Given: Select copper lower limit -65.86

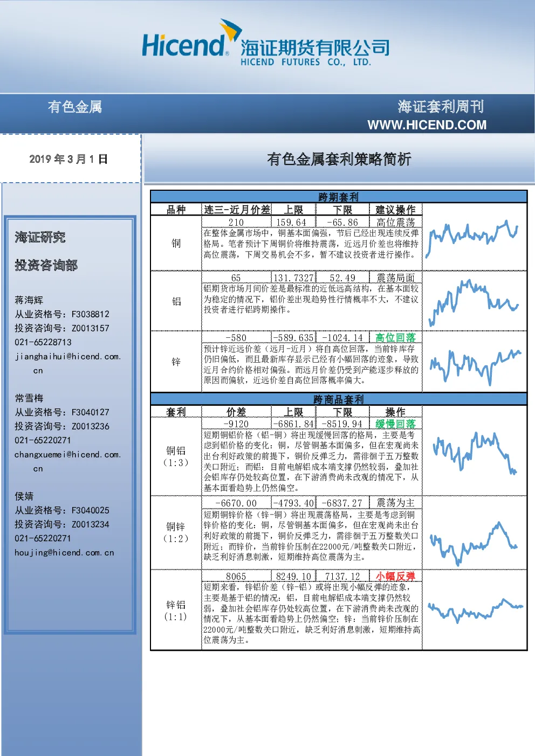Looking at the screenshot, I should tap(342, 222).
